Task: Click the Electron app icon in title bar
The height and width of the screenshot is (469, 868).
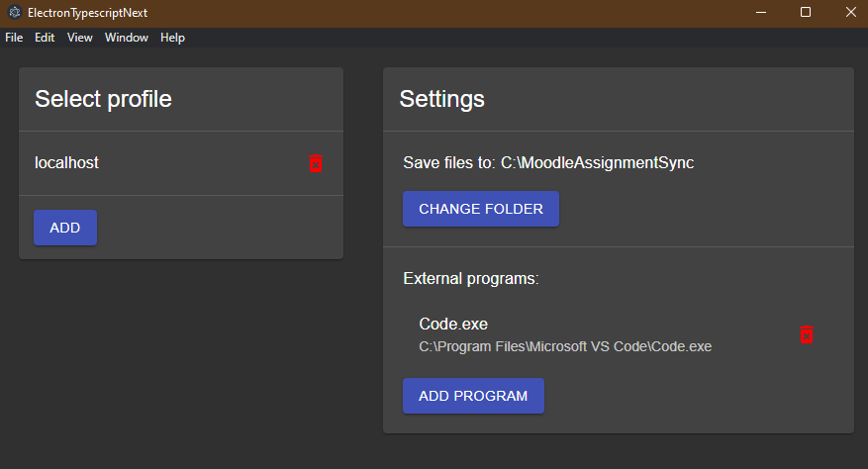Action: [15, 12]
